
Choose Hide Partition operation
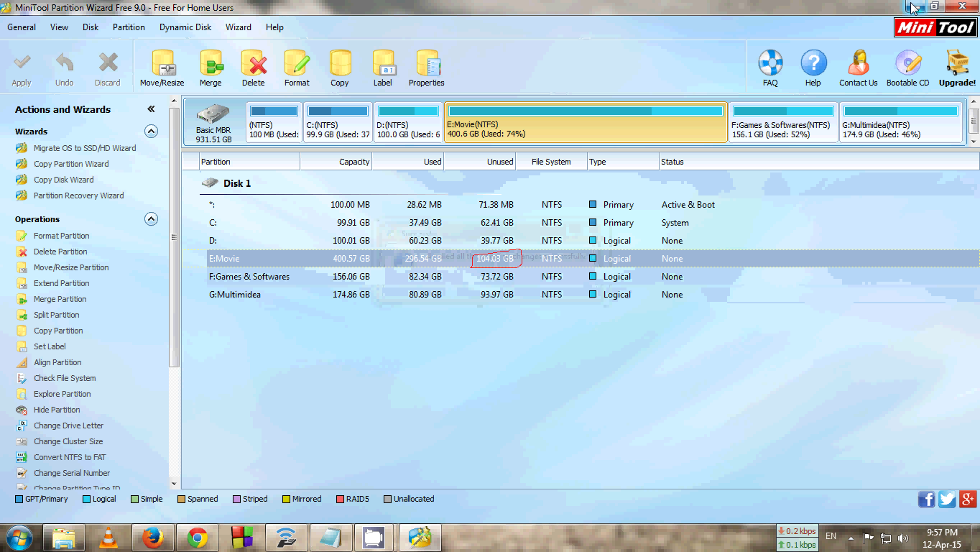[57, 410]
